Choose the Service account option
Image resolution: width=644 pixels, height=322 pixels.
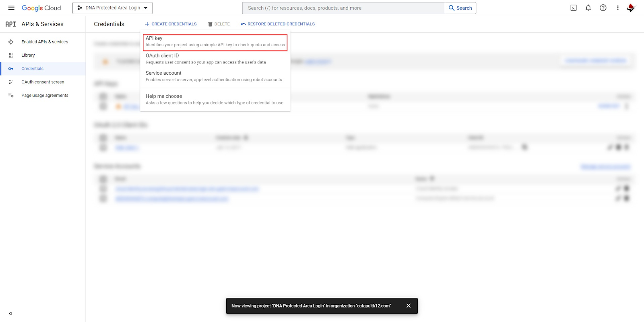(x=215, y=76)
